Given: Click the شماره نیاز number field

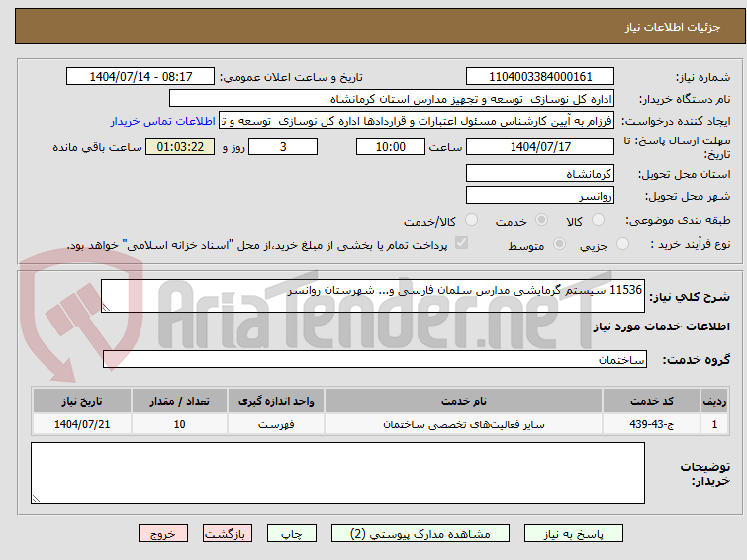Looking at the screenshot, I should point(540,77).
